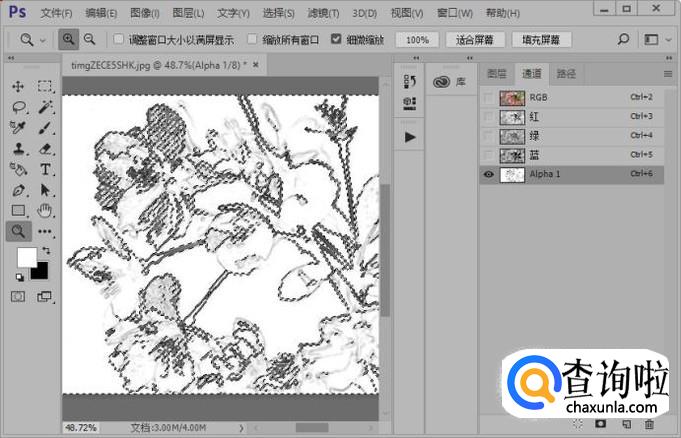Viewport: 681px width, 438px height.
Task: Show the RGB channel visibility
Action: pyautogui.click(x=487, y=97)
